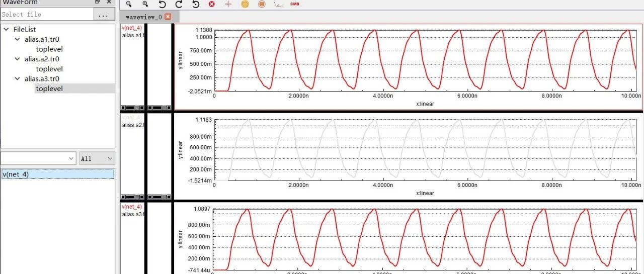Click the zoom out magnifier icon

point(129,4)
